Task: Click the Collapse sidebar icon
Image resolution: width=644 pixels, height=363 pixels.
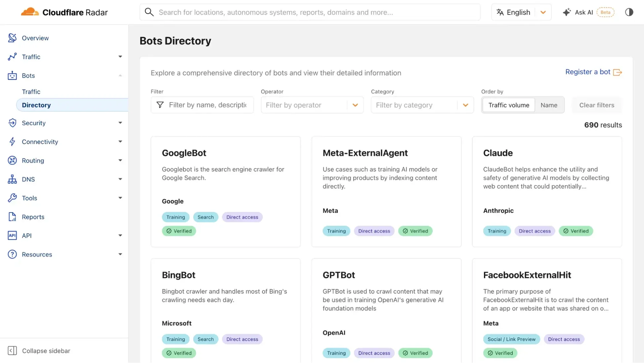Action: coord(12,351)
